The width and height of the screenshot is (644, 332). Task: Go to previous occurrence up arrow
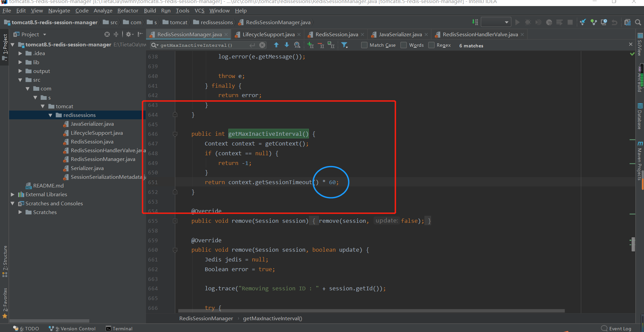pyautogui.click(x=276, y=45)
